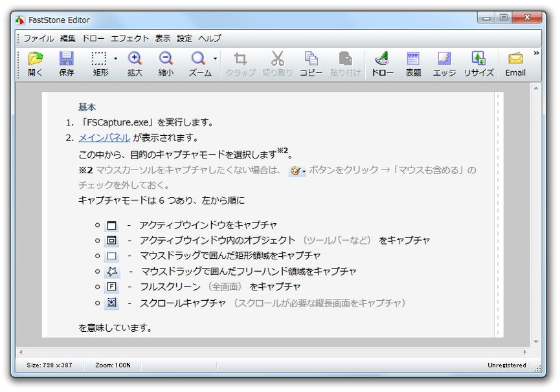This screenshot has width=560, height=392.
Task: Click the メインパネル link in the document
Action: [104, 138]
